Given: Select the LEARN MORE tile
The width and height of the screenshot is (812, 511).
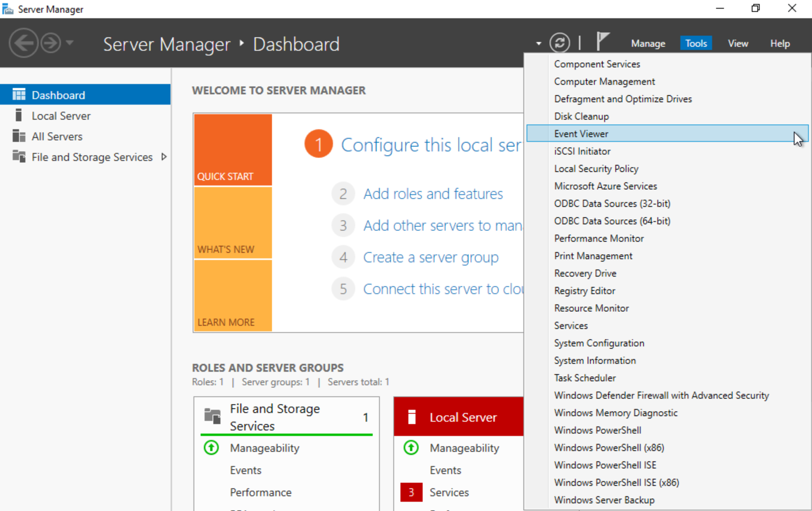Looking at the screenshot, I should coord(233,296).
